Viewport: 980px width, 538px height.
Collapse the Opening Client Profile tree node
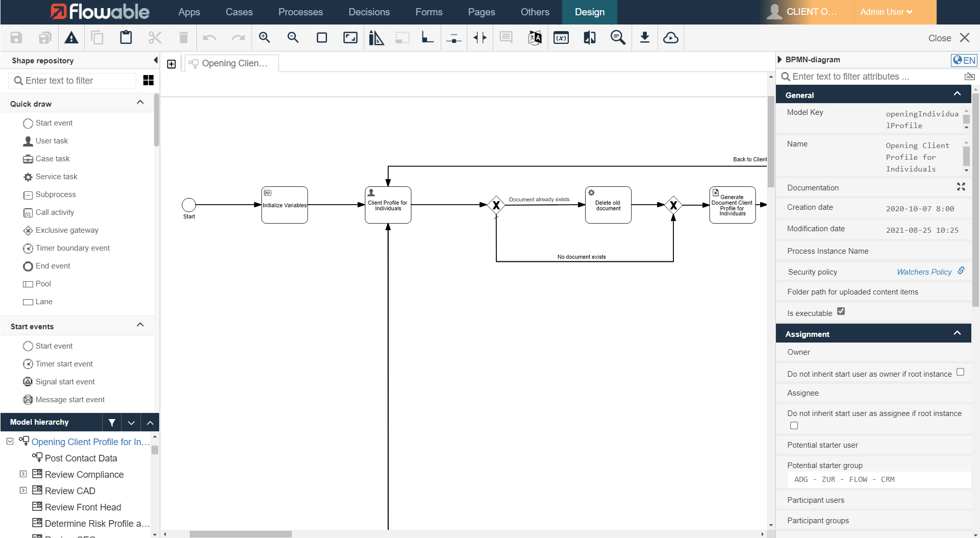[x=10, y=441]
